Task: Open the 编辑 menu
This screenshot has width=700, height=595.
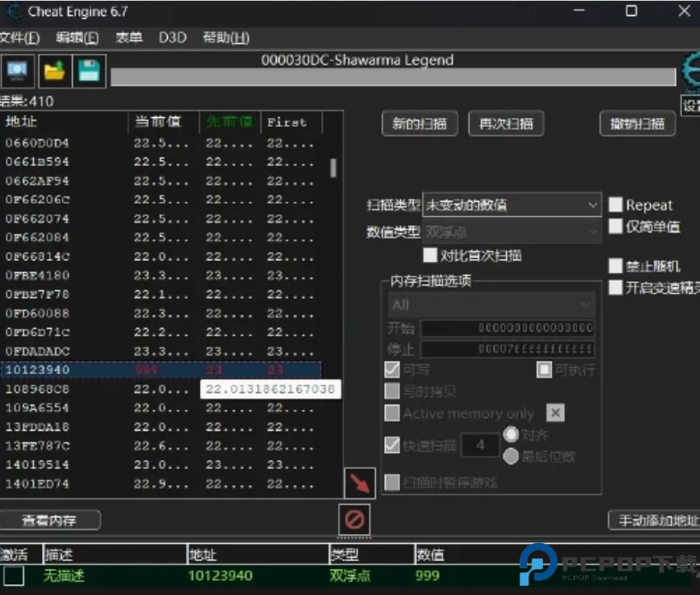Action: pos(77,38)
